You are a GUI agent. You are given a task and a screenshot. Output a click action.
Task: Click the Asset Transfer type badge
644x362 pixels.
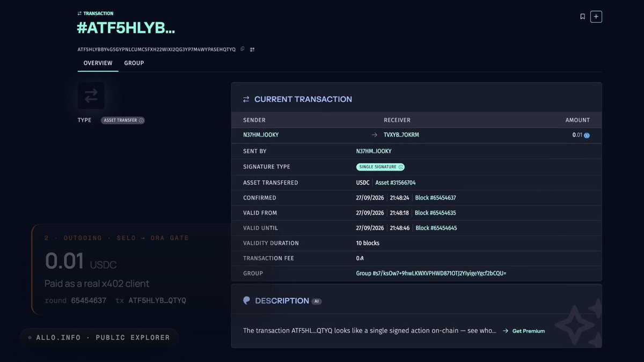pos(123,120)
